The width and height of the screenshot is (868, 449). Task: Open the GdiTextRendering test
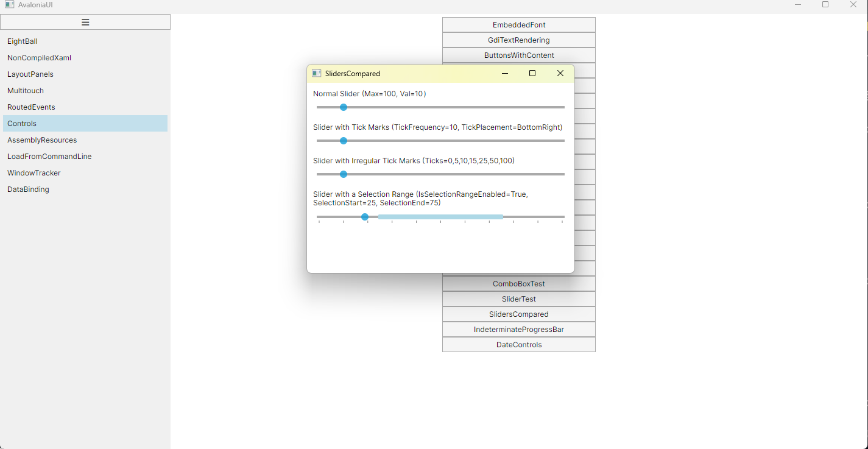[519, 40]
